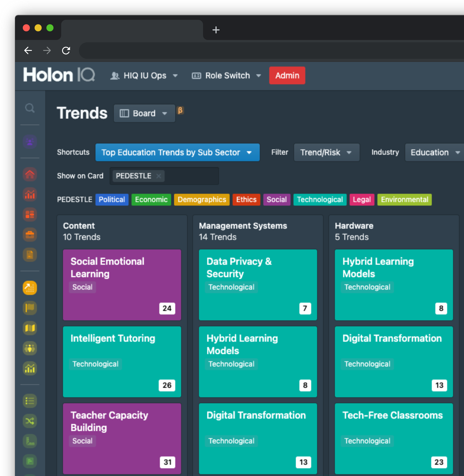Click the 31 count badge on Teacher Capacity Building
The width and height of the screenshot is (464, 476).
tap(168, 462)
